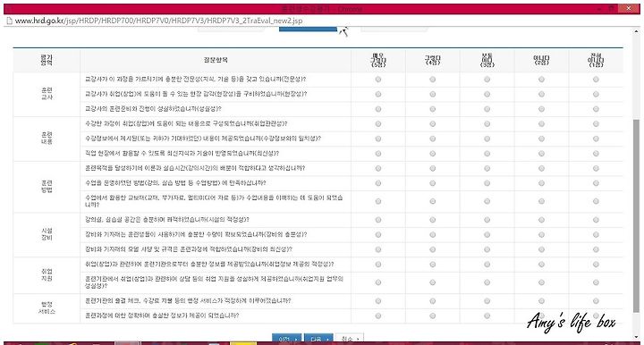Proceed with the blue 다음 button
The image size is (644, 345).
click(318, 339)
